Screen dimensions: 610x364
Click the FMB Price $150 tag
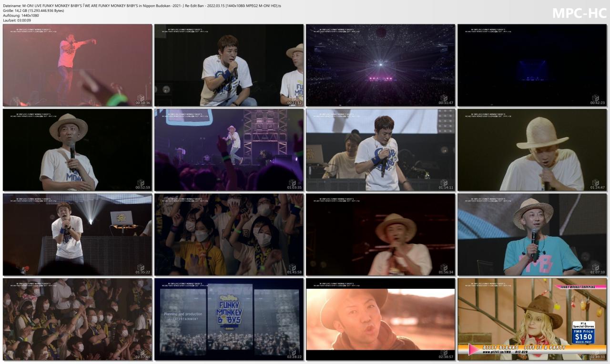pos(583,333)
